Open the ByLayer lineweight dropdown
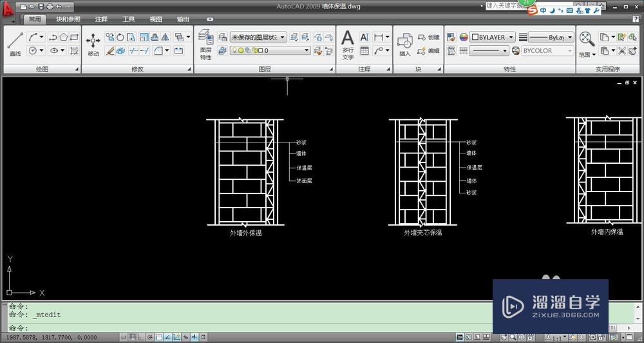644x343 pixels. pos(551,37)
